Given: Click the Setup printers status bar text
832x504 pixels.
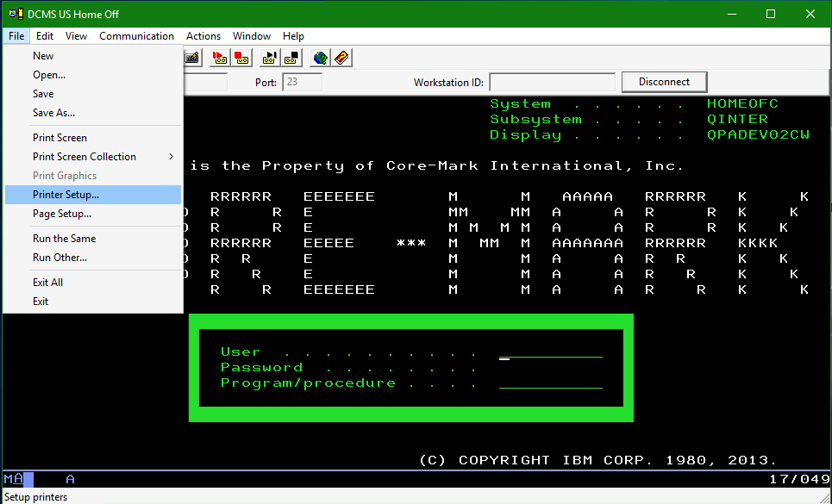Looking at the screenshot, I should pos(36,497).
